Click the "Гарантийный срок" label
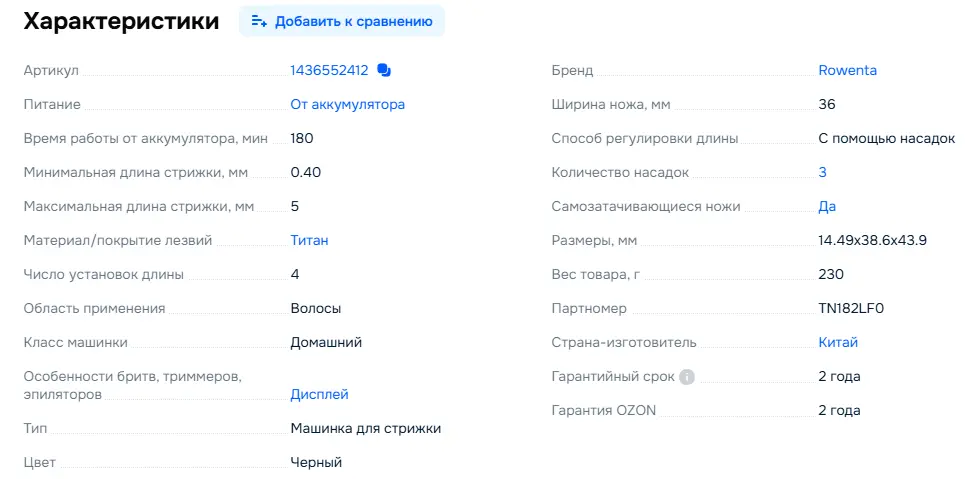 (612, 377)
